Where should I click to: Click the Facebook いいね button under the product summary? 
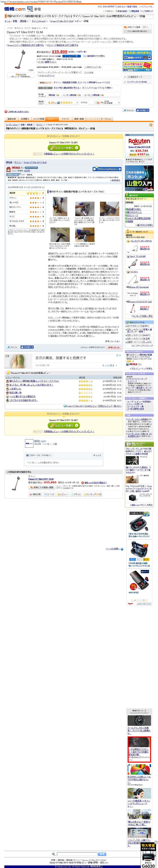pyautogui.click(x=143, y=110)
